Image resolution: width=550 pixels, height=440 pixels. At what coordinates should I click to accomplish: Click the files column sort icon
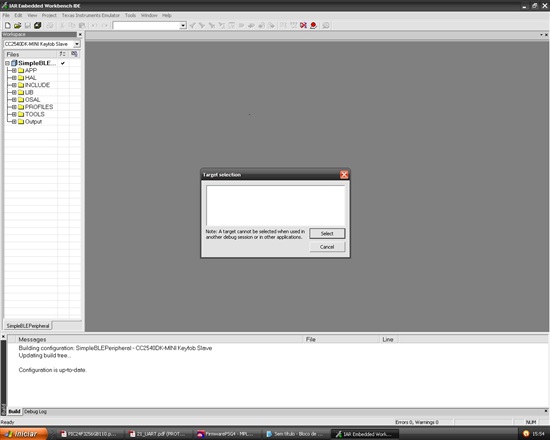[62, 54]
